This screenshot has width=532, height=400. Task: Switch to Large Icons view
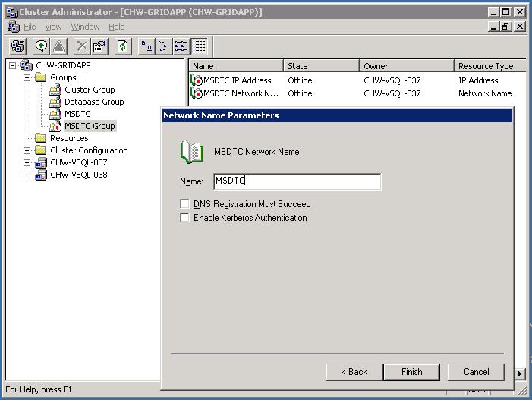tap(146, 46)
